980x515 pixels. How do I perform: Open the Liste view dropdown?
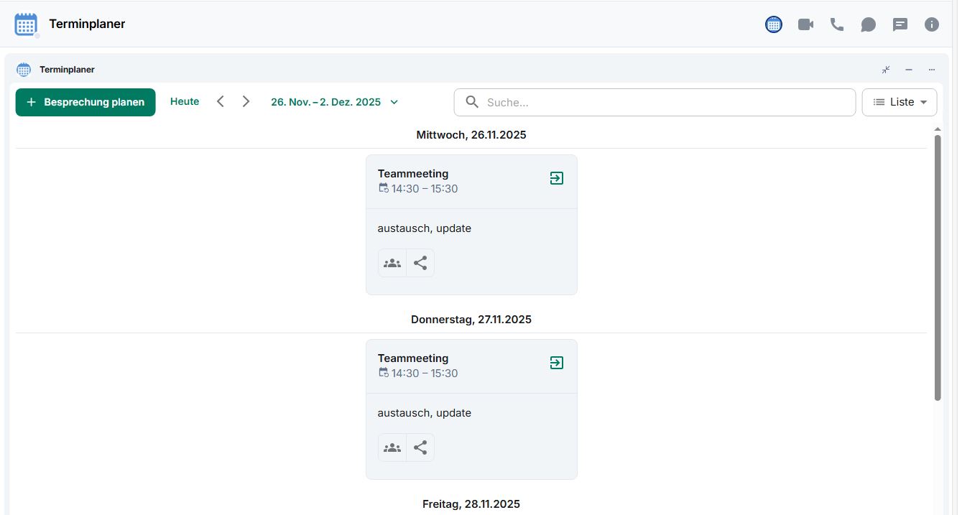pos(899,102)
